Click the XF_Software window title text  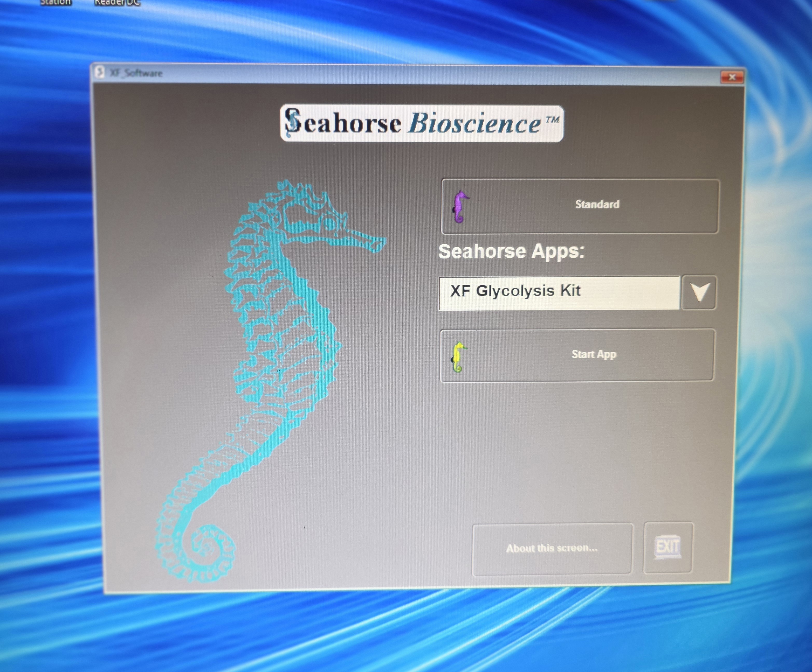click(136, 73)
